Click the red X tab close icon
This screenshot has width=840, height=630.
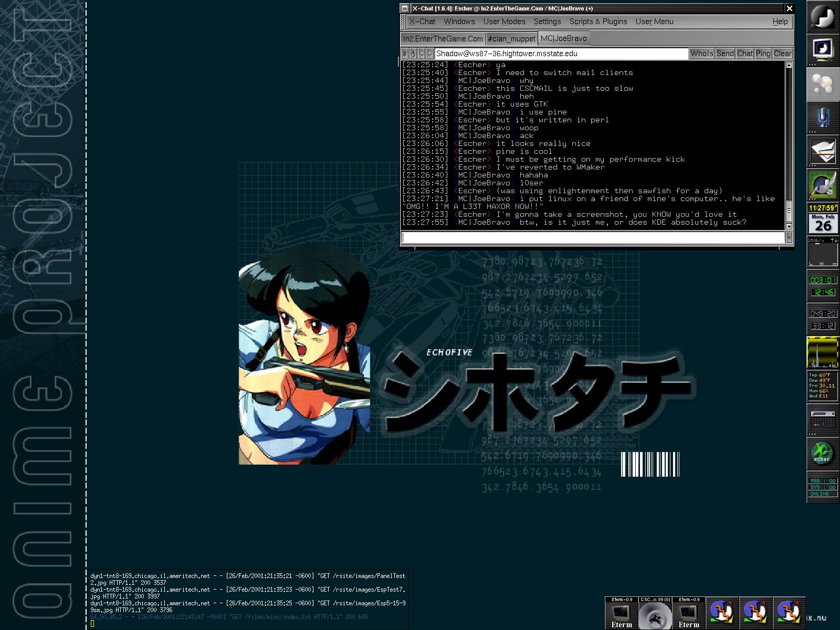click(x=405, y=54)
